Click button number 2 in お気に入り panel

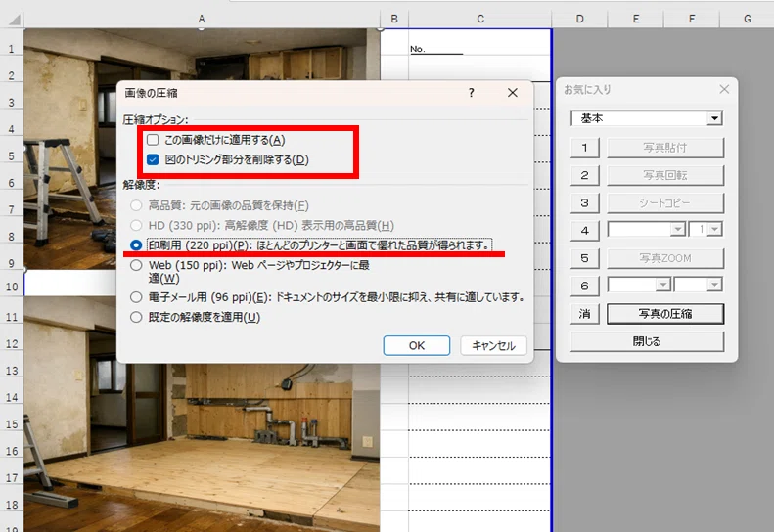tap(585, 175)
